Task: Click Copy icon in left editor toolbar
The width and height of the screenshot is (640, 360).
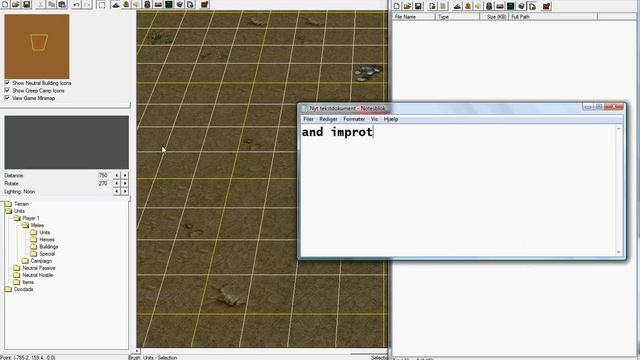Action: 51,4
